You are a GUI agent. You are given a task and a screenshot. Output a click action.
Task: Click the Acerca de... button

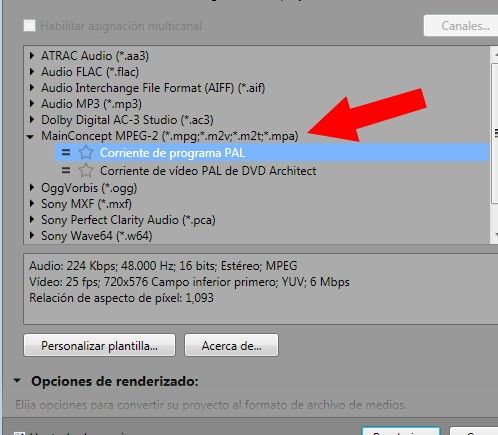pyautogui.click(x=231, y=345)
